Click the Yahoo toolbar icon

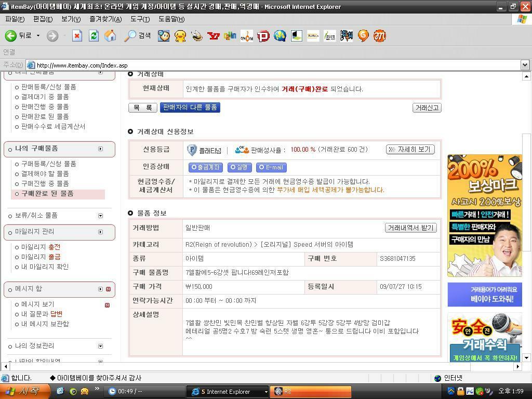point(214,35)
